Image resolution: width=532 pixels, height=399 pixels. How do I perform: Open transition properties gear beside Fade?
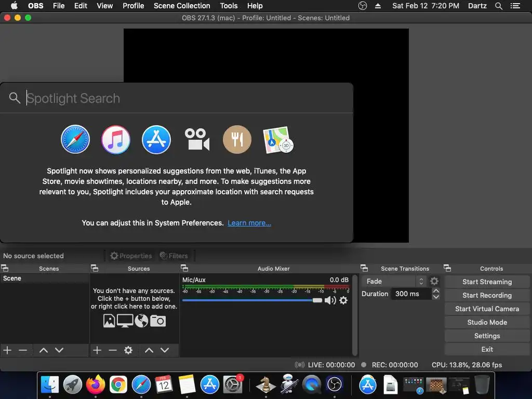(434, 281)
